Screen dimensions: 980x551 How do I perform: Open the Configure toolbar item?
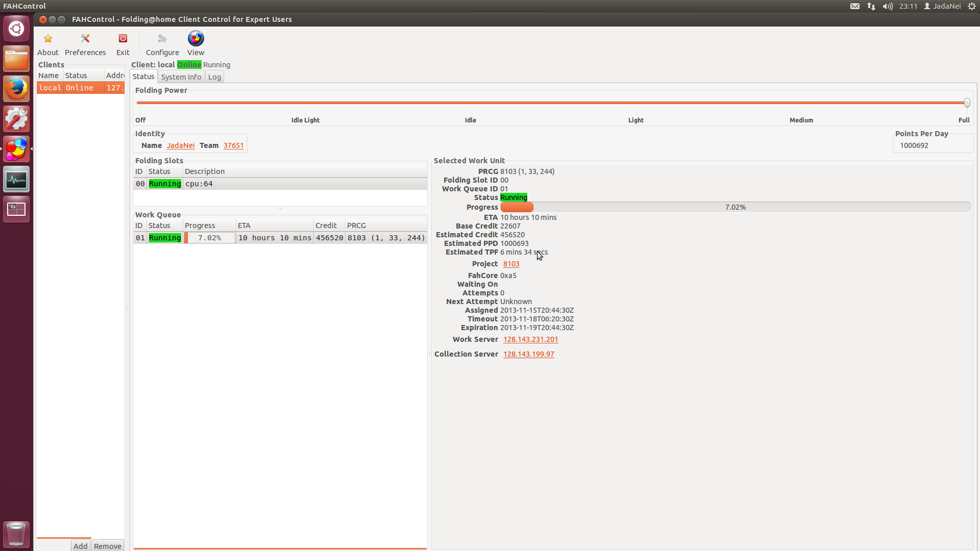coord(162,44)
